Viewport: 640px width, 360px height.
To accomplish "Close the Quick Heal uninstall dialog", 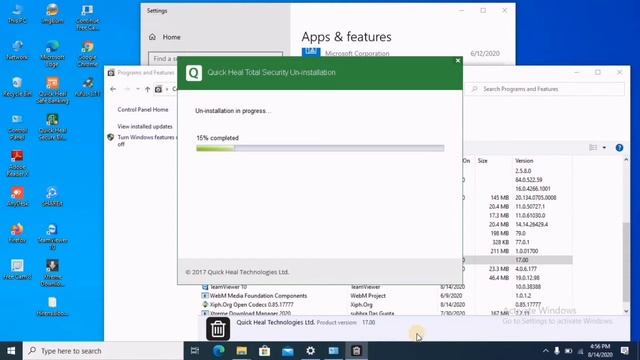I will coord(458,60).
